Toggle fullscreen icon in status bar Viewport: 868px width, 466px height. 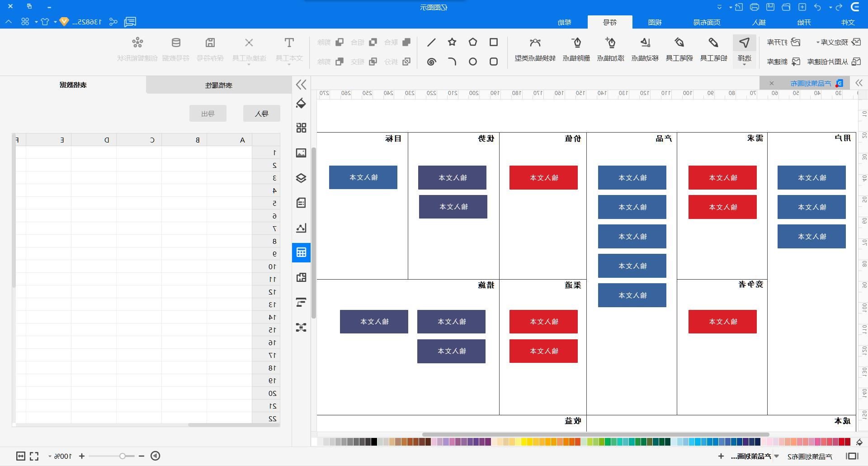tap(34, 456)
